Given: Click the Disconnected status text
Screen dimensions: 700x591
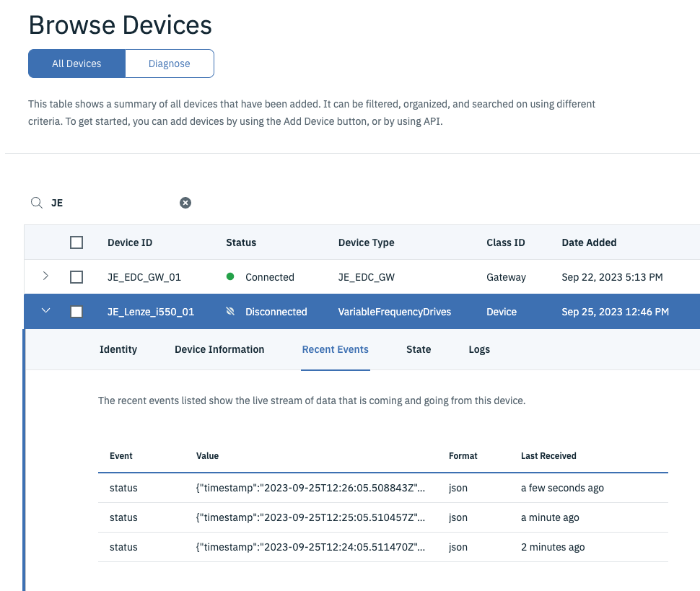Looking at the screenshot, I should 276,312.
